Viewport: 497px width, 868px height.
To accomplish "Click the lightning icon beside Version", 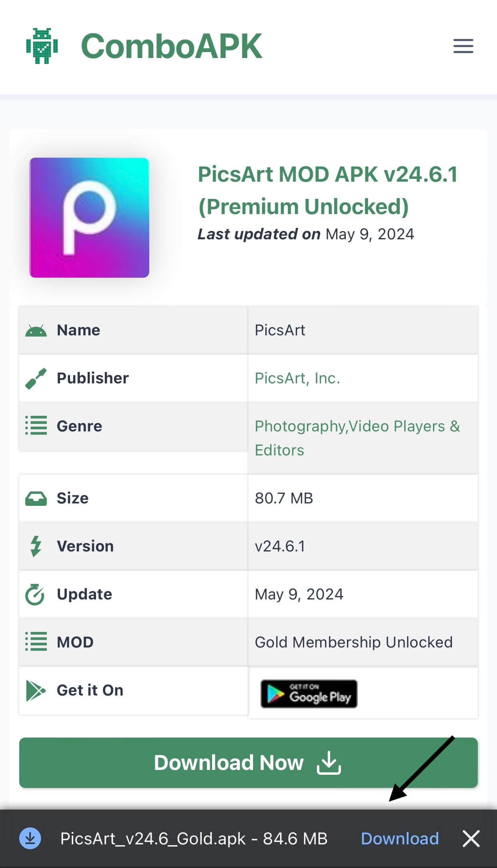I will 36,545.
